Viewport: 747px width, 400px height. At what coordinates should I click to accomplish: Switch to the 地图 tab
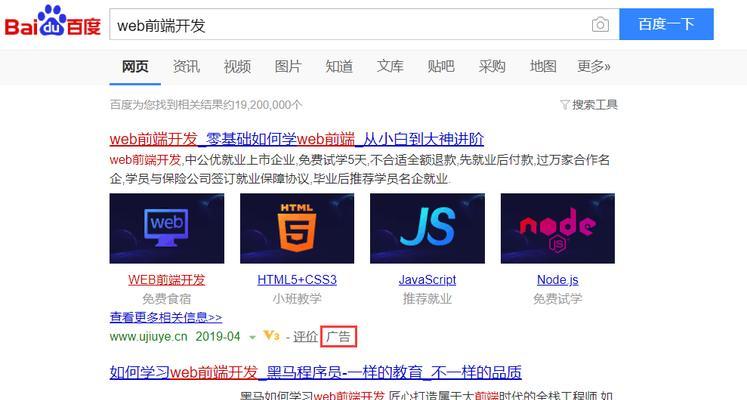(x=543, y=66)
